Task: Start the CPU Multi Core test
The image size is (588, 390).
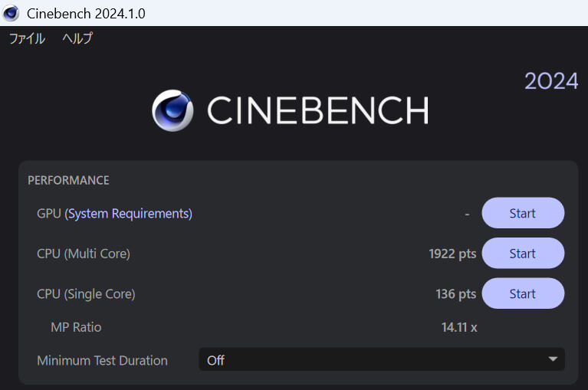Action: (523, 254)
